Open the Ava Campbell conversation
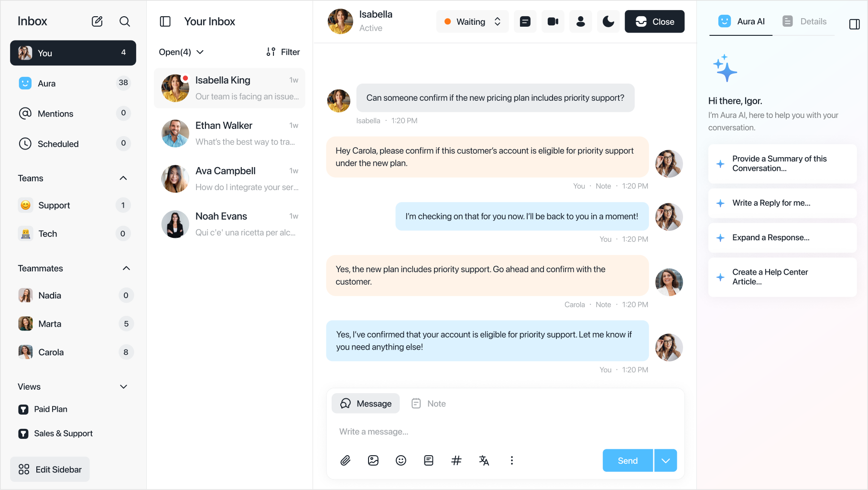The image size is (868, 490). pos(229,179)
